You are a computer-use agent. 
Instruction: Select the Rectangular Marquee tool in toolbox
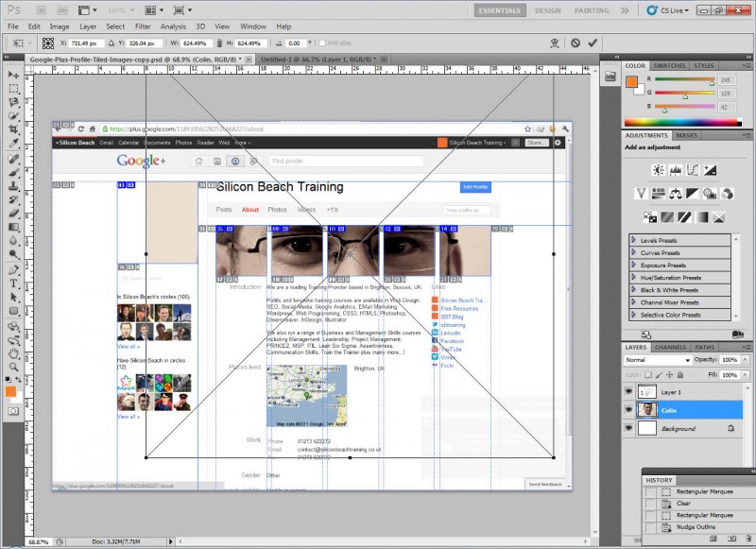click(x=13, y=89)
